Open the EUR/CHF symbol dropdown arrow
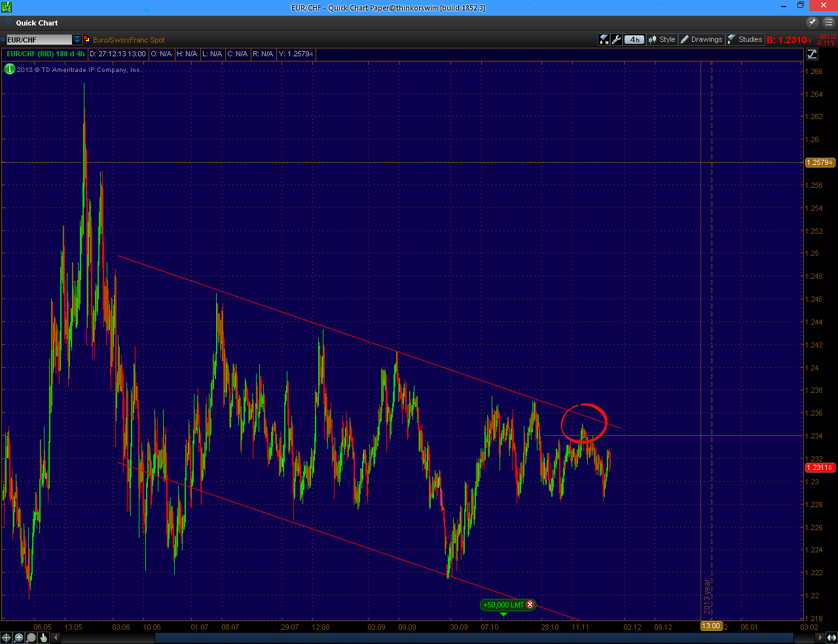This screenshot has height=644, width=838. coord(77,40)
